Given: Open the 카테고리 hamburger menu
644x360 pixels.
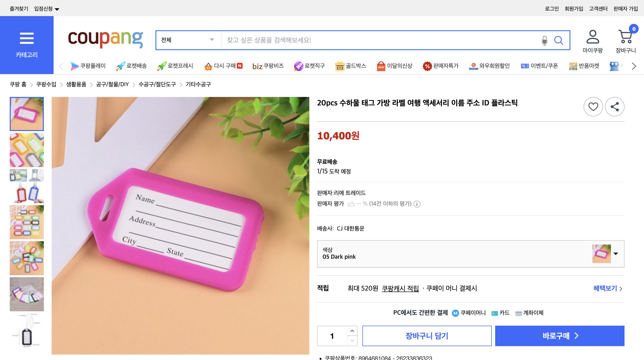Looking at the screenshot, I should tap(27, 38).
